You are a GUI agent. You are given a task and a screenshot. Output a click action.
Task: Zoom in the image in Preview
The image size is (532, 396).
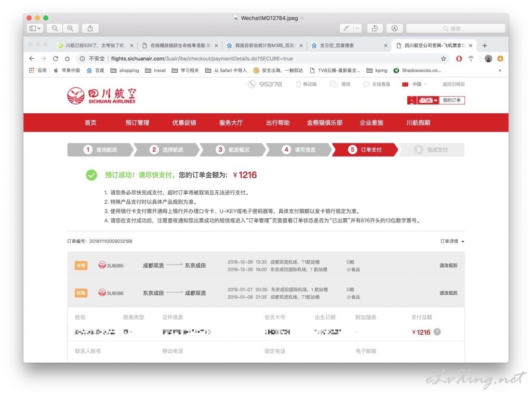tap(71, 29)
